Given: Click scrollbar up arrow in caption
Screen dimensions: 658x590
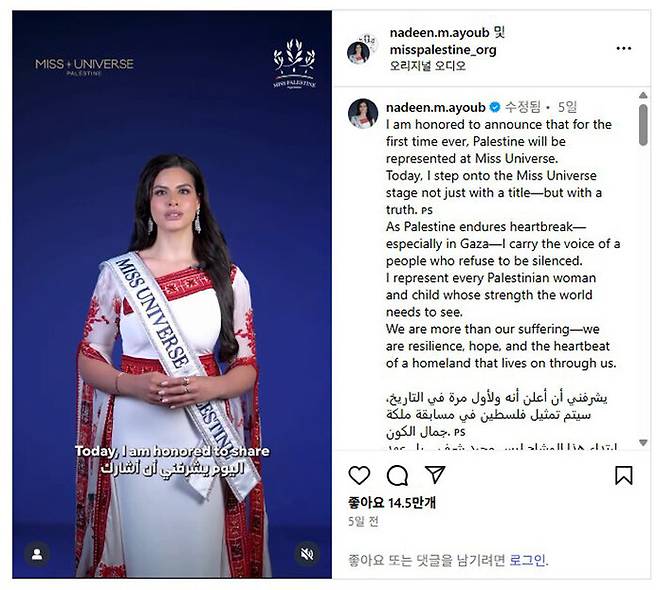Looking at the screenshot, I should pos(643,95).
